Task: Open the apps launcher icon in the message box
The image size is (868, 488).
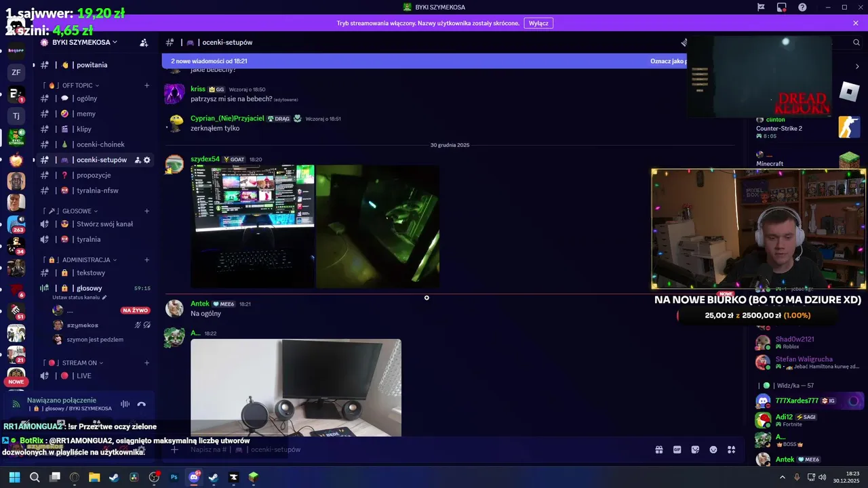Action: point(732,449)
